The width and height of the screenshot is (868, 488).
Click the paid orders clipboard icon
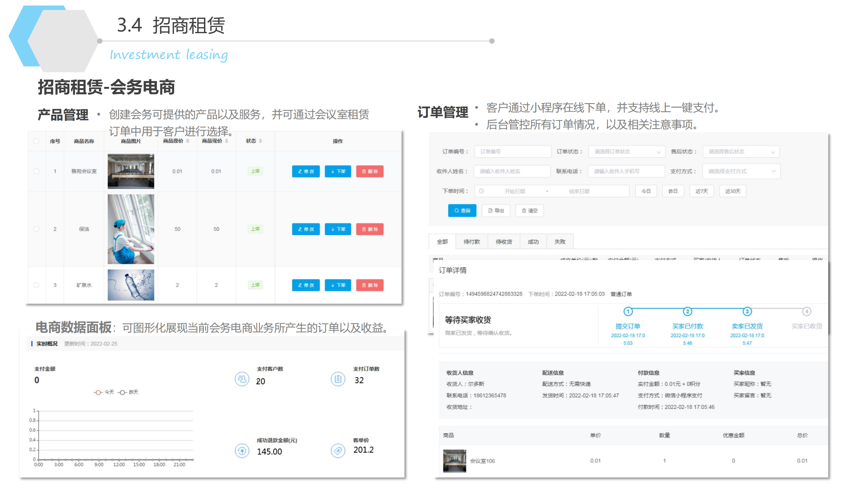338,379
